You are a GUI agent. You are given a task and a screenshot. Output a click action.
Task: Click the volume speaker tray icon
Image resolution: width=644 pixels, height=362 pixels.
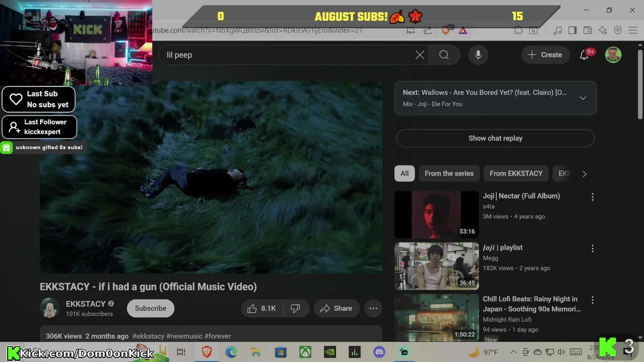(561, 352)
